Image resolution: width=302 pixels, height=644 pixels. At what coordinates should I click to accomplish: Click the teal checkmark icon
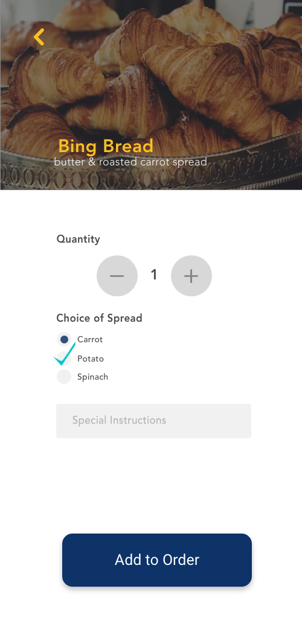point(65,354)
